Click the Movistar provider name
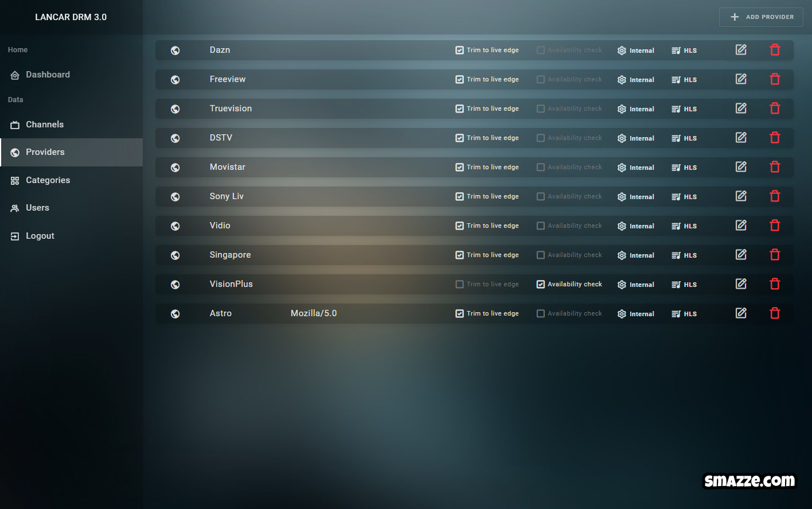This screenshot has height=509, width=812. [227, 167]
